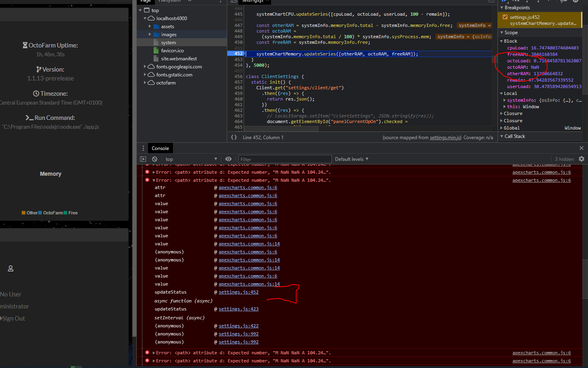588x368 pixels.
Task: Click inside the console Filter field
Action: pos(285,159)
